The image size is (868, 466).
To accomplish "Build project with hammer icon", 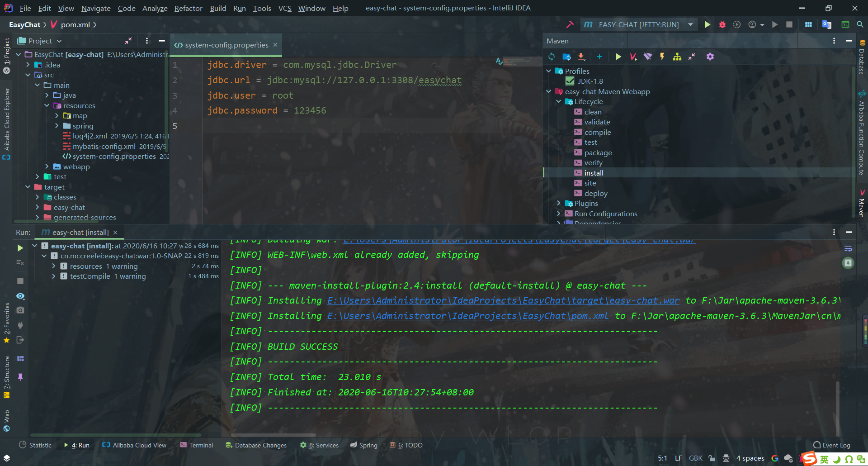I will [570, 24].
